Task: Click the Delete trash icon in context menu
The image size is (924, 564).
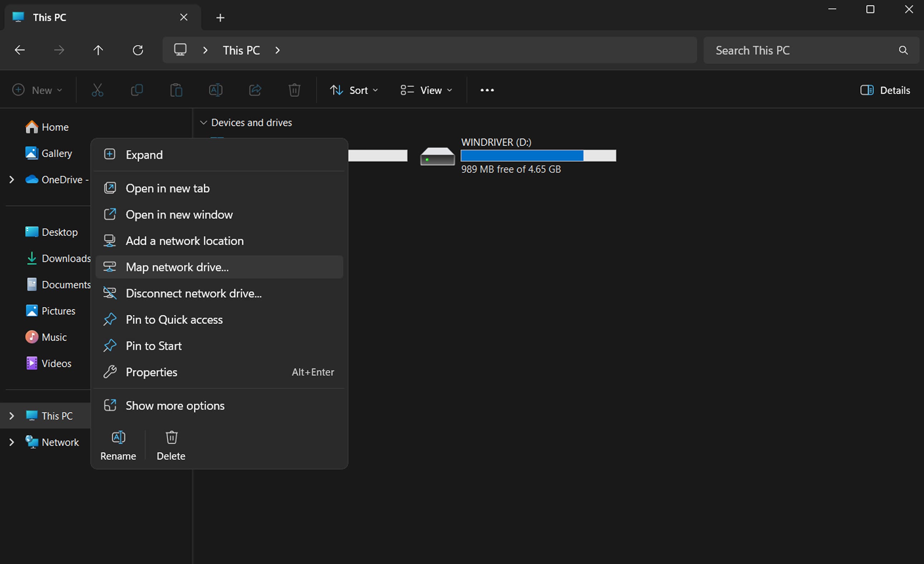Action: (x=171, y=438)
